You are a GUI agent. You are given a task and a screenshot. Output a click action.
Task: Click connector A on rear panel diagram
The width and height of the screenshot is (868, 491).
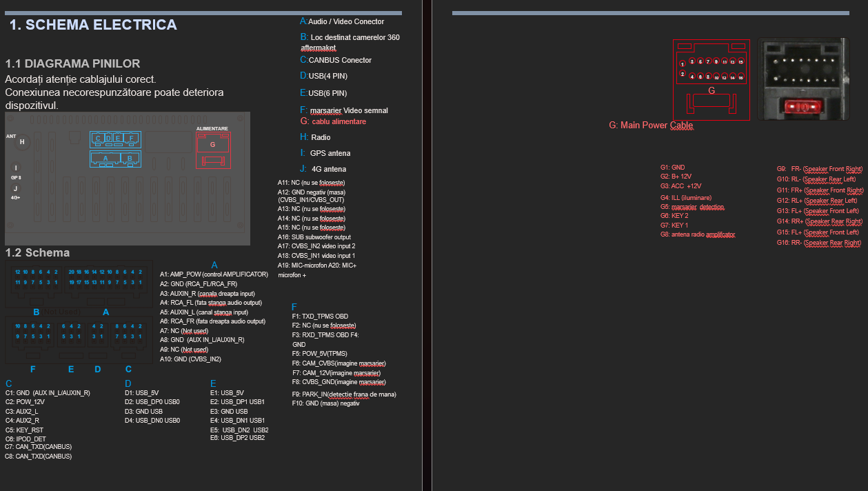(x=105, y=159)
